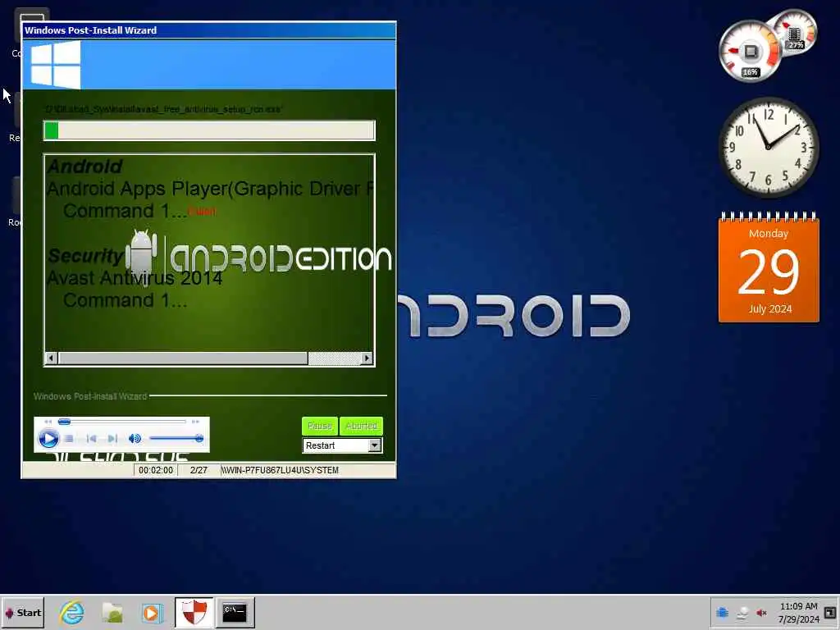Click the media player Play button
This screenshot has width=840, height=630.
coord(48,439)
